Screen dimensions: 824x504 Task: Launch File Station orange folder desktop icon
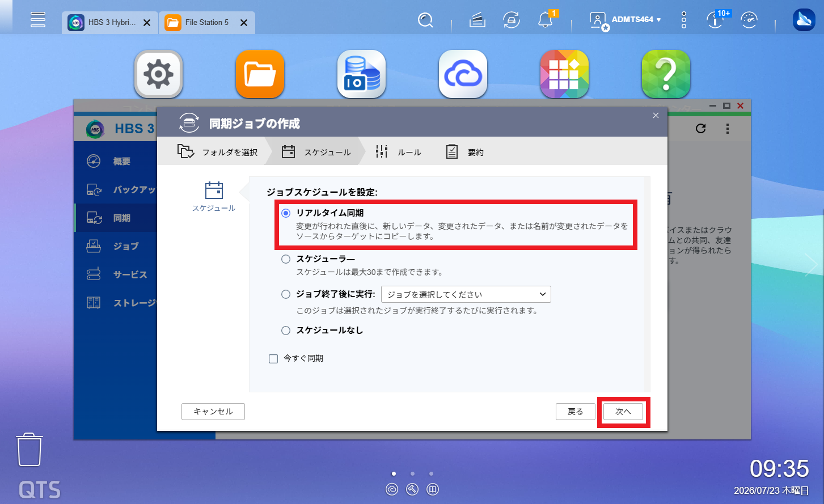click(x=260, y=74)
